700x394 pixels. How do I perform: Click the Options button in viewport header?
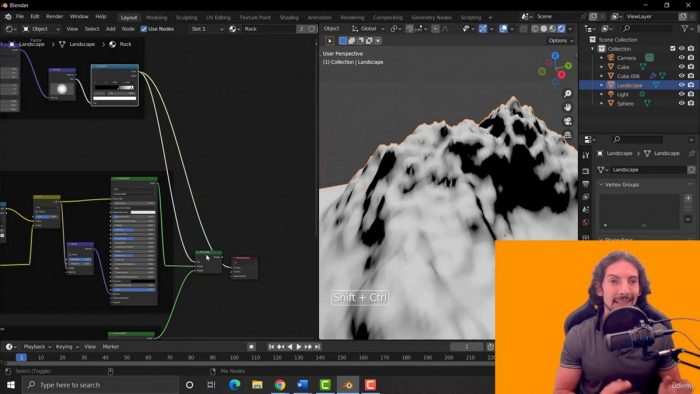pyautogui.click(x=561, y=41)
